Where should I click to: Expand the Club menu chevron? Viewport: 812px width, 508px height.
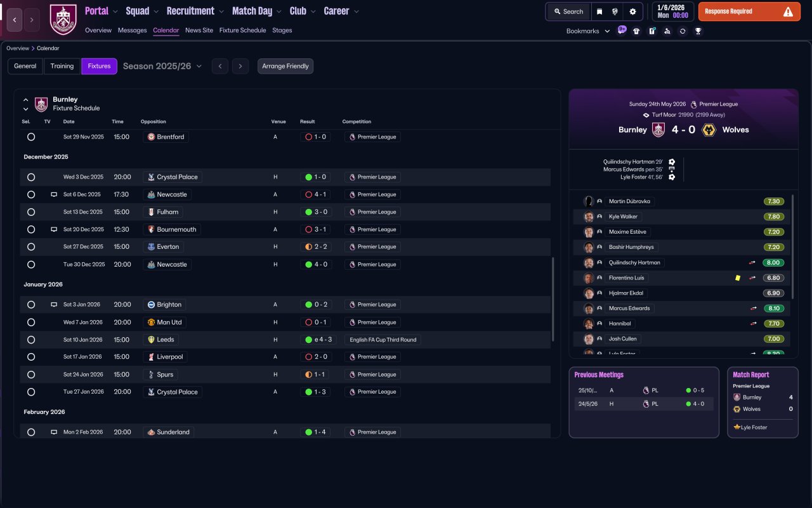313,11
